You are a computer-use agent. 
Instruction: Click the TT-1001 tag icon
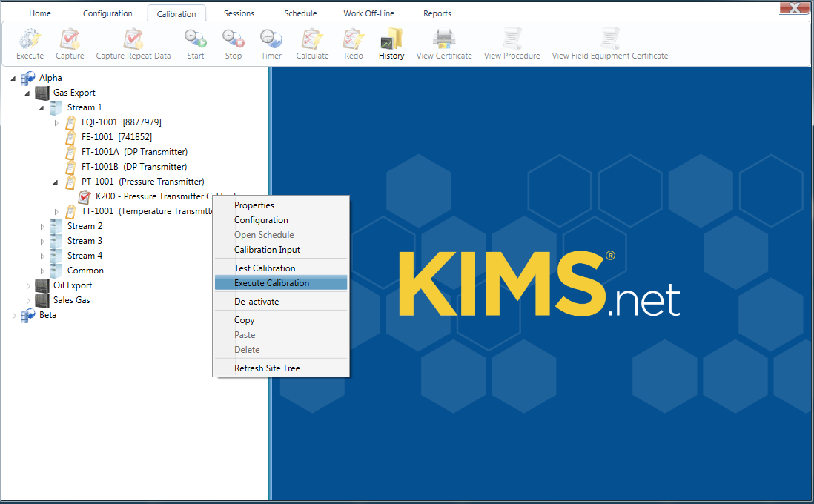(70, 212)
